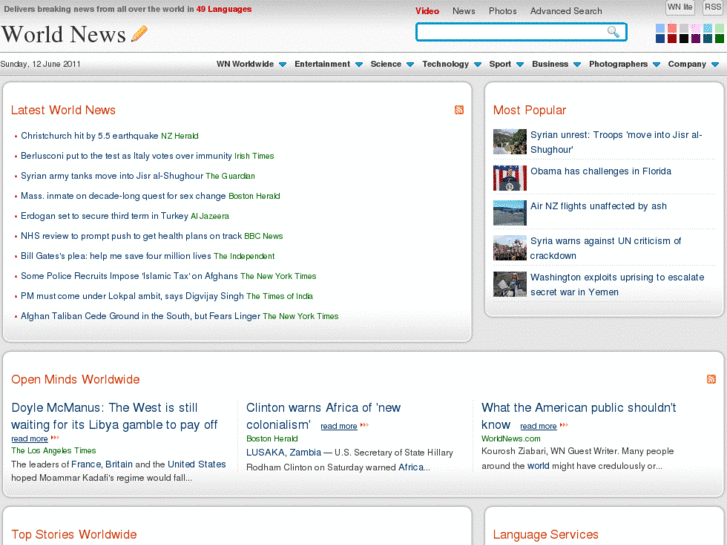This screenshot has height=545, width=727.
Task: Click arrow icon after Doyle McManus read more
Action: point(55,438)
